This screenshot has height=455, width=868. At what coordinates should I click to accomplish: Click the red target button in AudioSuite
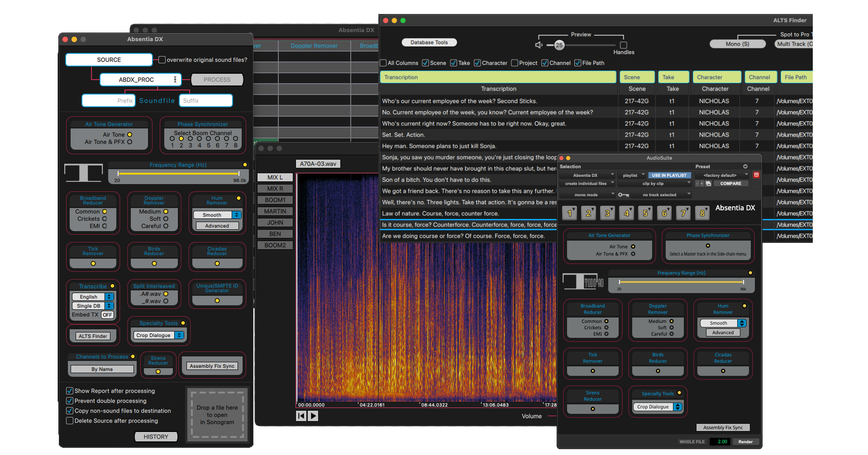[x=756, y=175]
